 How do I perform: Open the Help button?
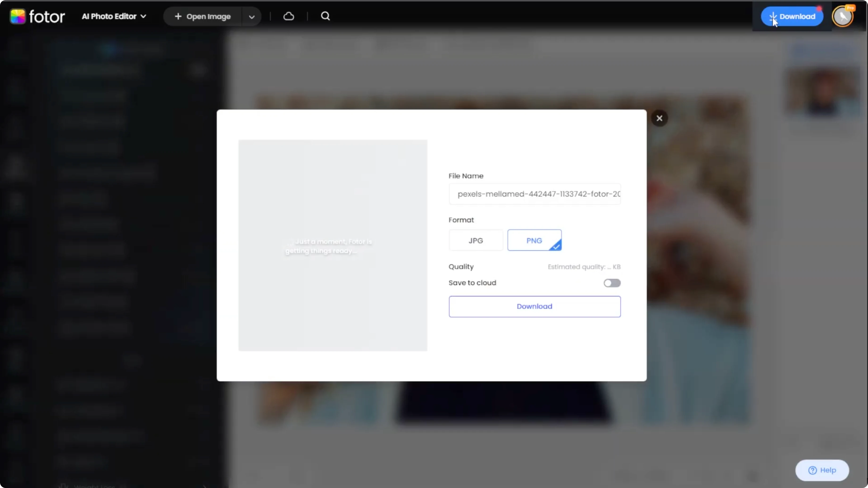tap(822, 470)
